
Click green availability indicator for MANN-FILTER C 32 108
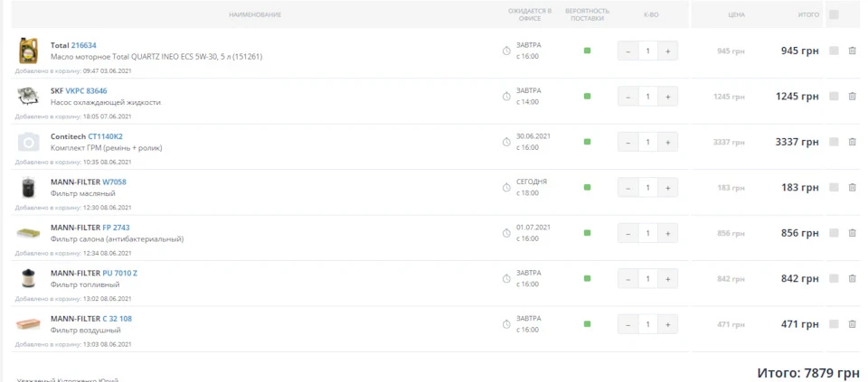(x=588, y=324)
